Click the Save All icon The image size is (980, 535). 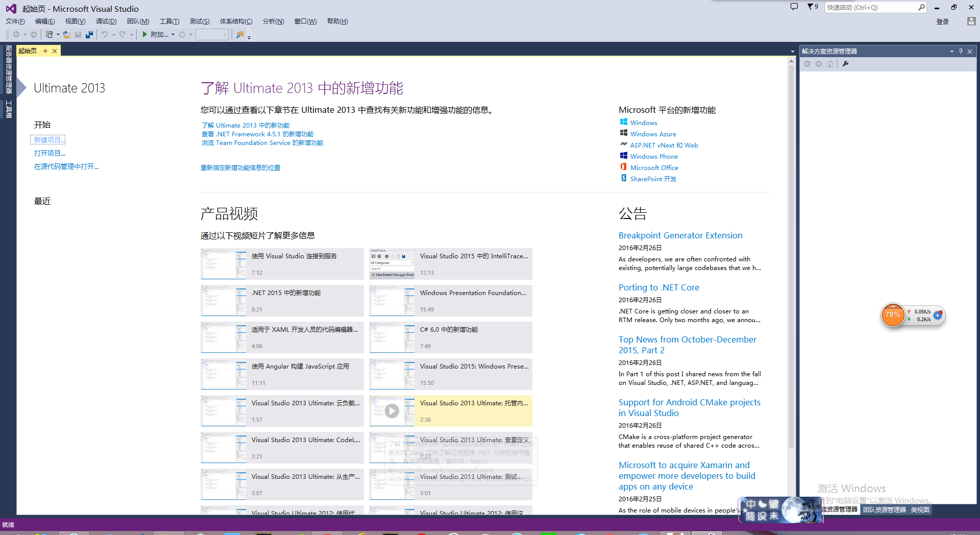89,35
